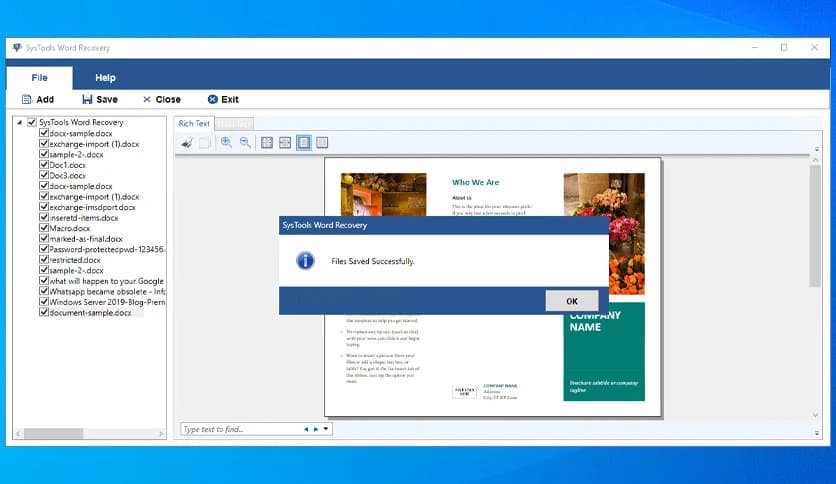This screenshot has height=484, width=836.
Task: Select the highlighted page layout view icon
Action: pyautogui.click(x=303, y=143)
